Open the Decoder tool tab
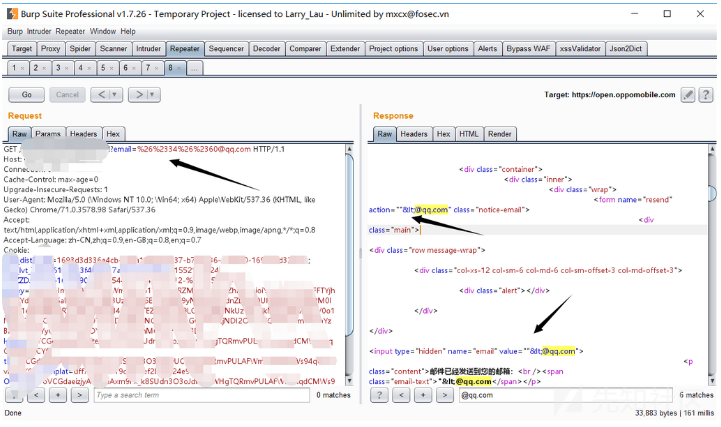This screenshot has width=721, height=427. 266,48
